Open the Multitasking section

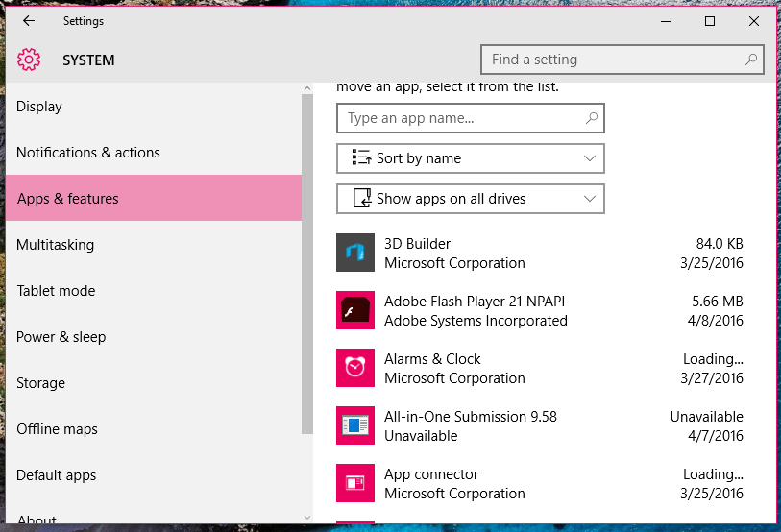click(x=56, y=245)
